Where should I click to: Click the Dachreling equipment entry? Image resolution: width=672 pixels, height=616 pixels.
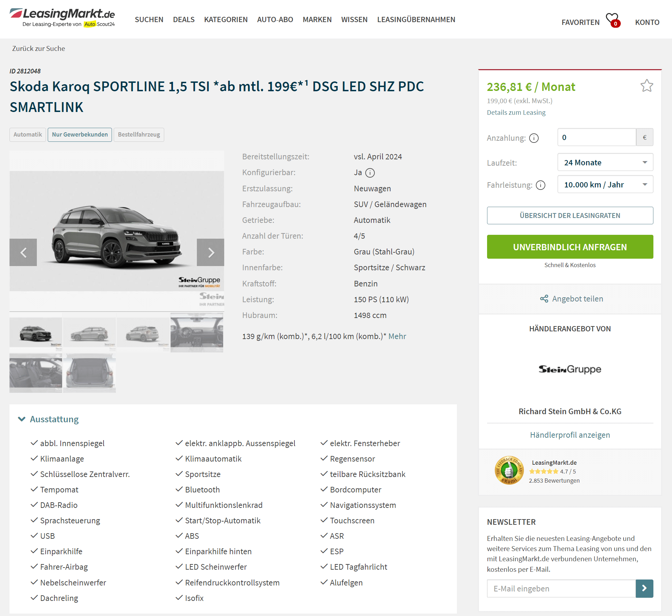pos(59,598)
